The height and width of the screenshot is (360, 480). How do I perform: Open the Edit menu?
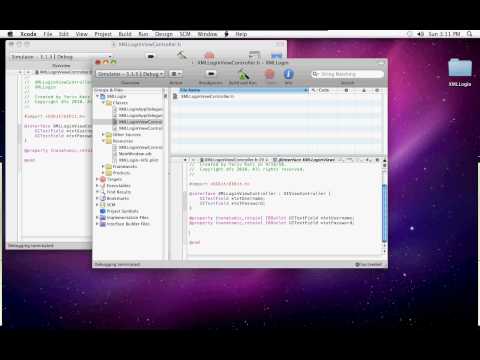[x=64, y=34]
